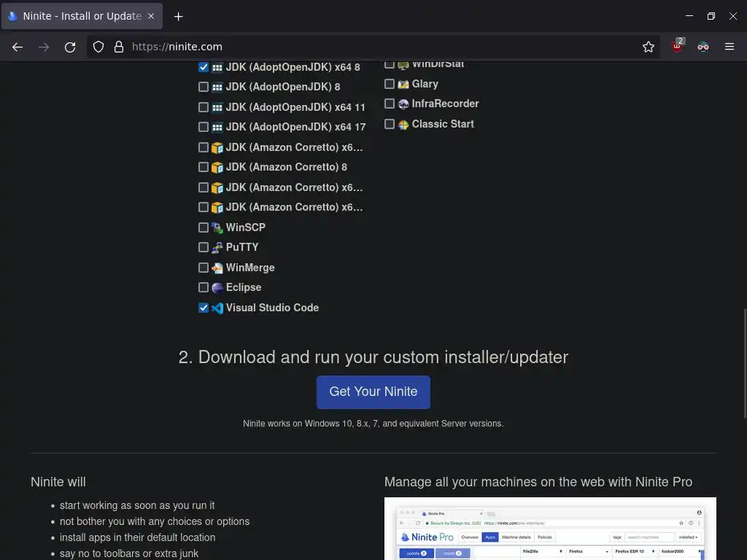
Task: Click the 'Glary' label text
Action: click(425, 84)
